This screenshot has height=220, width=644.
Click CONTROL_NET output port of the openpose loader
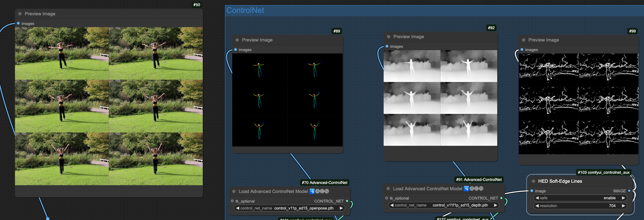click(347, 201)
